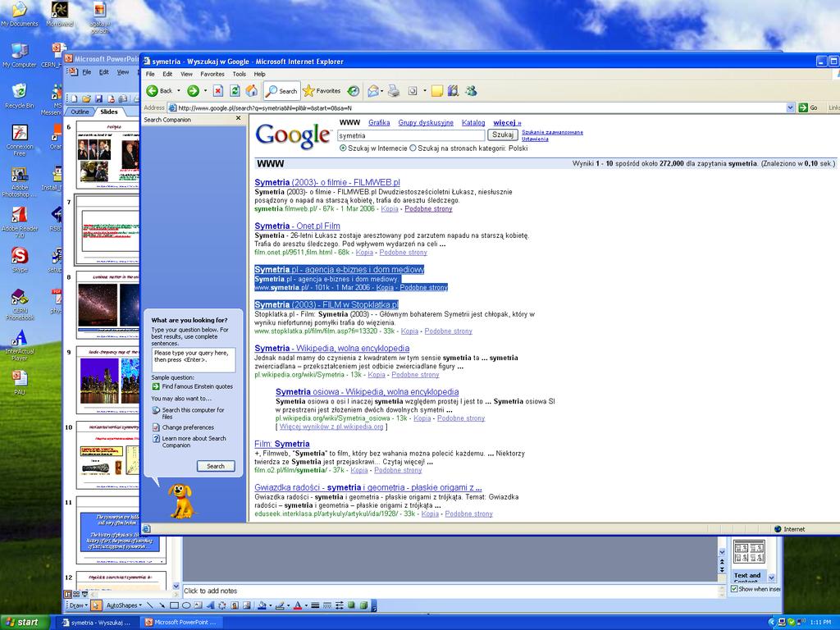Switch to Microsoft PowerPoint taskbar button
The width and height of the screenshot is (840, 630).
180,622
